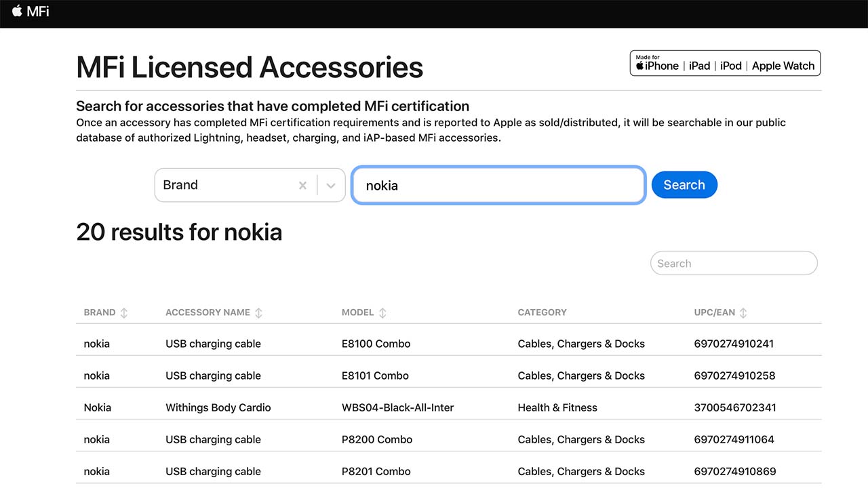Select model cell WBS04-Black-All-Inter
This screenshot has width=868, height=488.
pos(397,407)
